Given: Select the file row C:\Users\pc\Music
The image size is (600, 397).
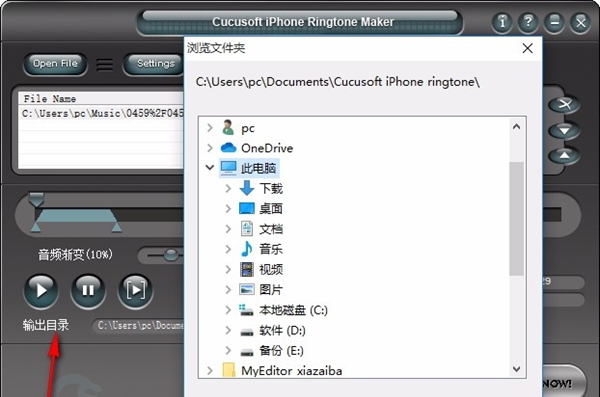Looking at the screenshot, I should (x=102, y=113).
